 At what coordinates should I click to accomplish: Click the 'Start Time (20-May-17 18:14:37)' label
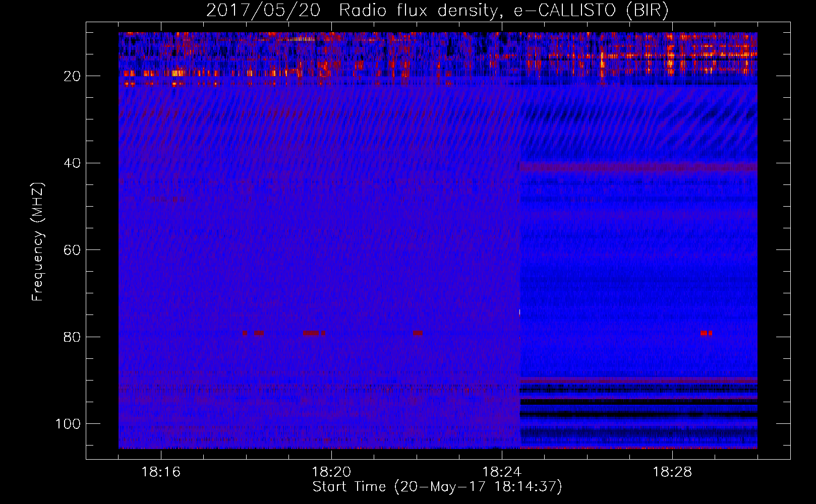437,487
